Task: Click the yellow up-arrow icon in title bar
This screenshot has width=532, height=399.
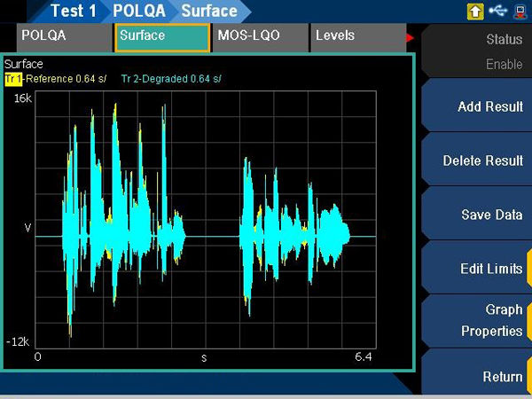Action: coord(475,11)
